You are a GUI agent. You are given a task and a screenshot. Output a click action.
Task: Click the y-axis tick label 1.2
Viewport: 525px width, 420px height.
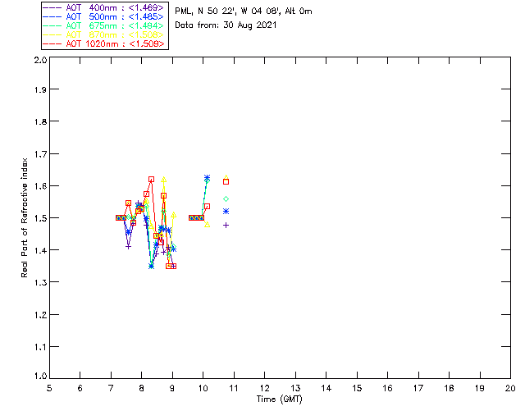pos(40,315)
